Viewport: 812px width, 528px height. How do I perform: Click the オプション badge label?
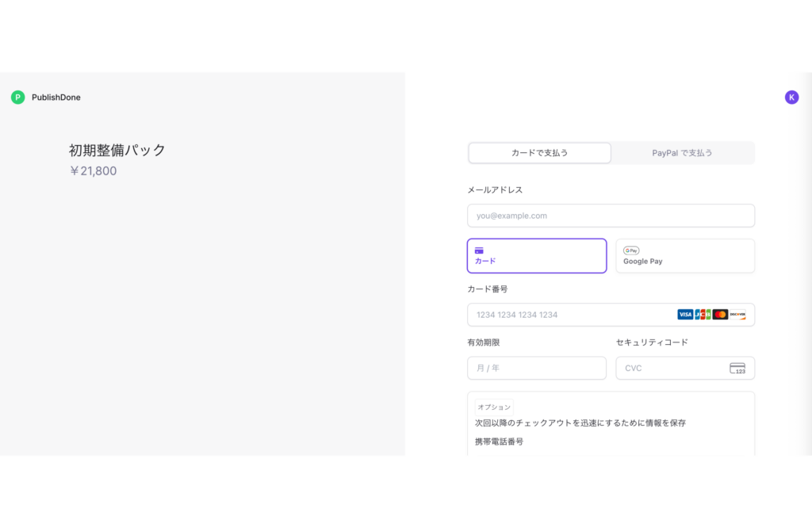pos(494,407)
